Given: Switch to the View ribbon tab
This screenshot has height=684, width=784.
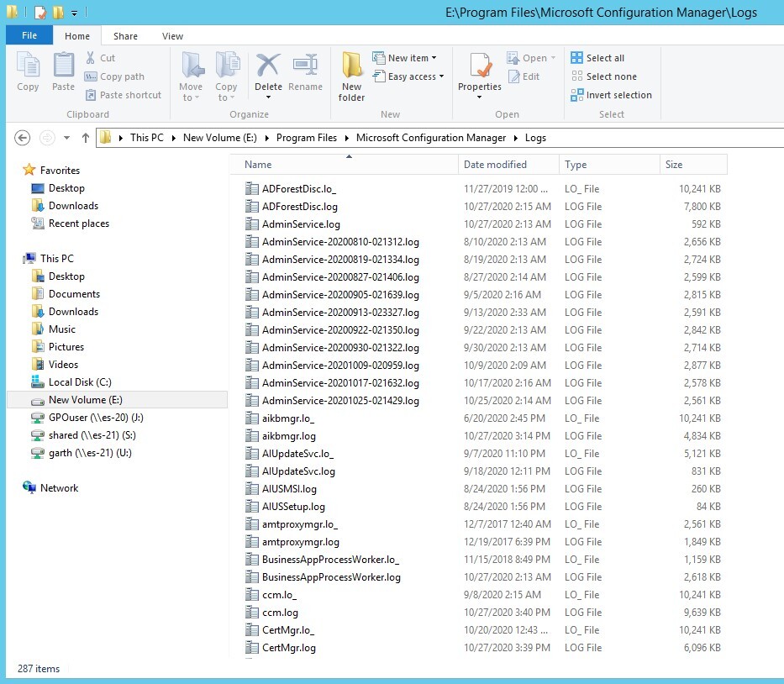Looking at the screenshot, I should 172,36.
